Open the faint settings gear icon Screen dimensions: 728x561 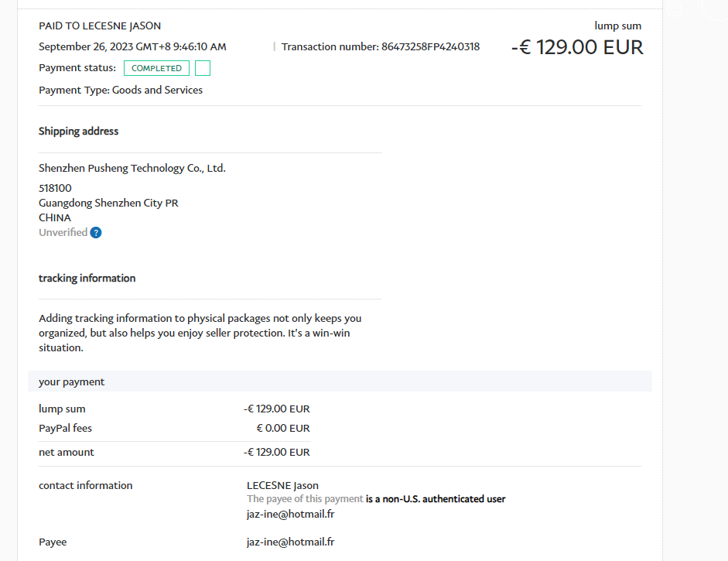(675, 9)
